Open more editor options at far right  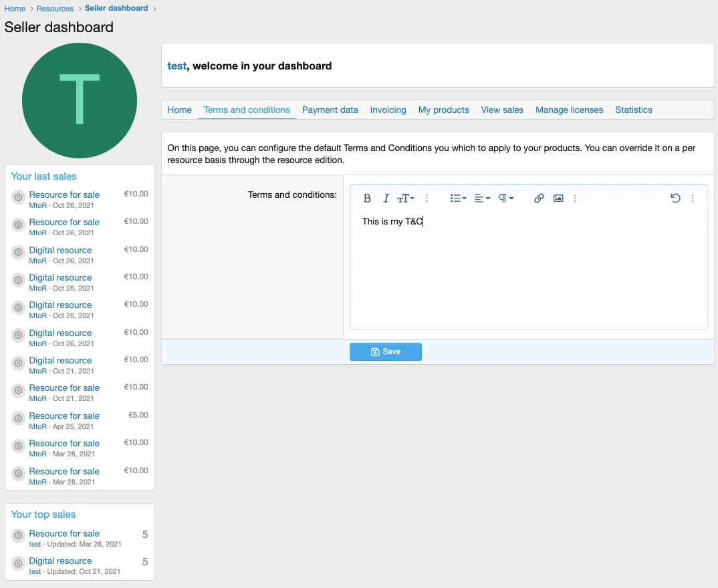tap(693, 198)
